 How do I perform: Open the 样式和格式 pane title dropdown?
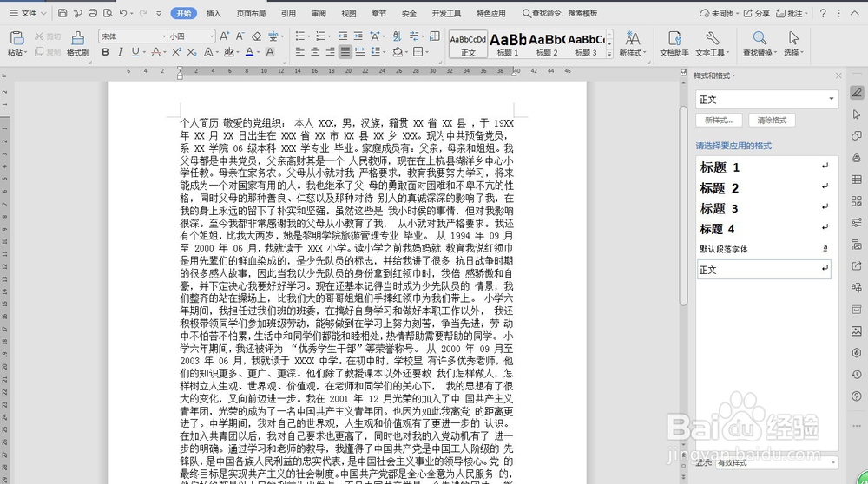(x=734, y=75)
